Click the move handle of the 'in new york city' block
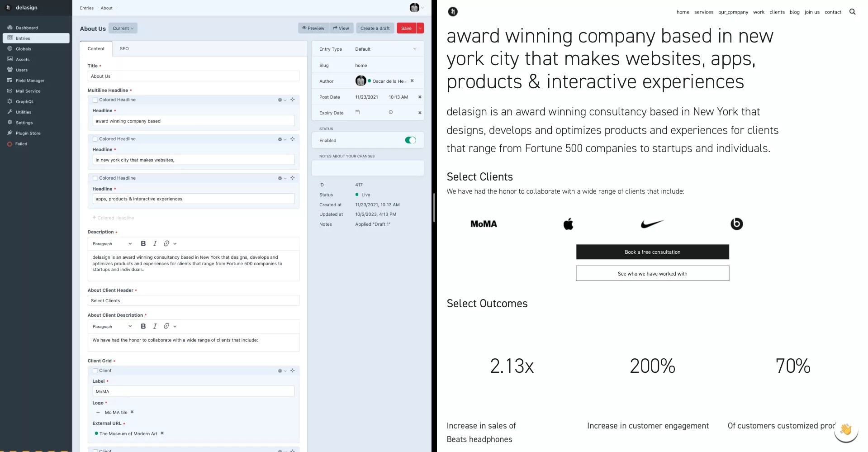868x452 pixels. tap(293, 139)
